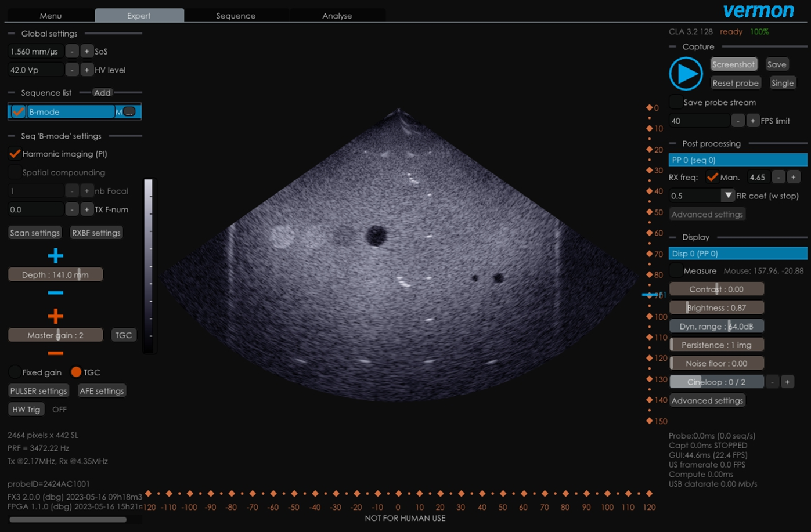Click the Reset probe button
This screenshot has width=811, height=532.
pos(736,82)
